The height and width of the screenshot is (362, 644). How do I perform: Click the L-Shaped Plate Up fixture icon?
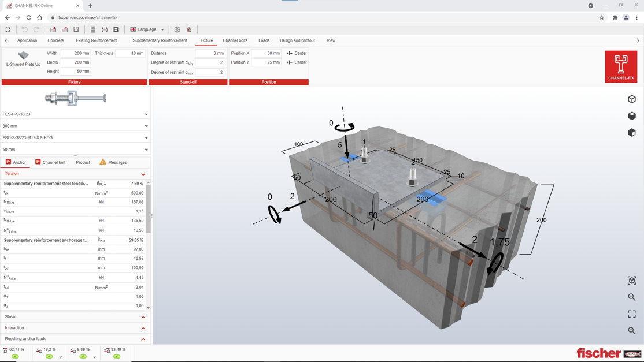coord(23,56)
